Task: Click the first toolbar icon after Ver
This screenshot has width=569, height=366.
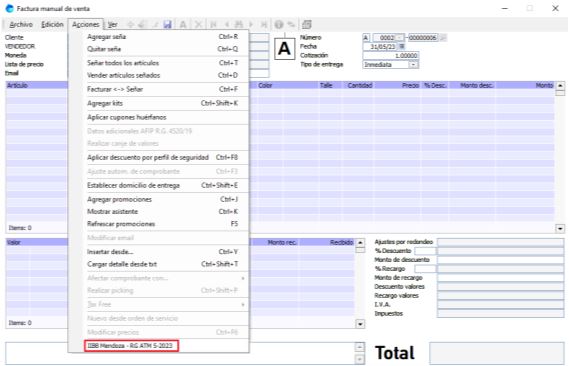Action: click(x=131, y=25)
